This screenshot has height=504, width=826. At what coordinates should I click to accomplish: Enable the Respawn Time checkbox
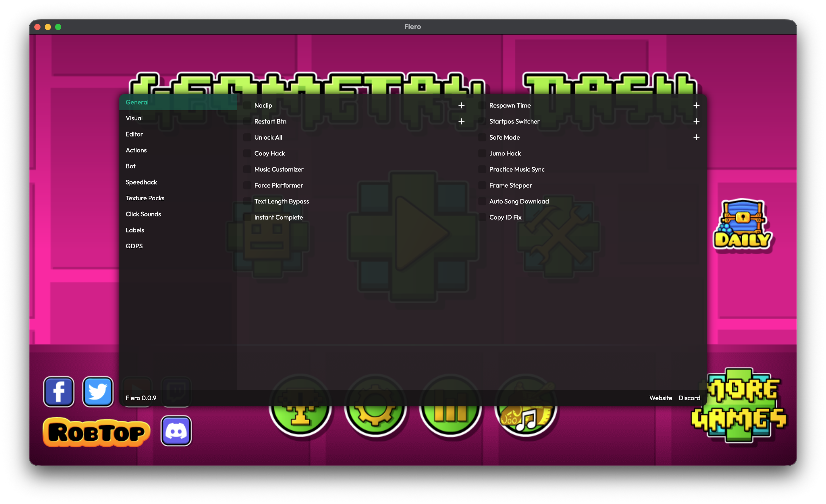click(x=482, y=105)
